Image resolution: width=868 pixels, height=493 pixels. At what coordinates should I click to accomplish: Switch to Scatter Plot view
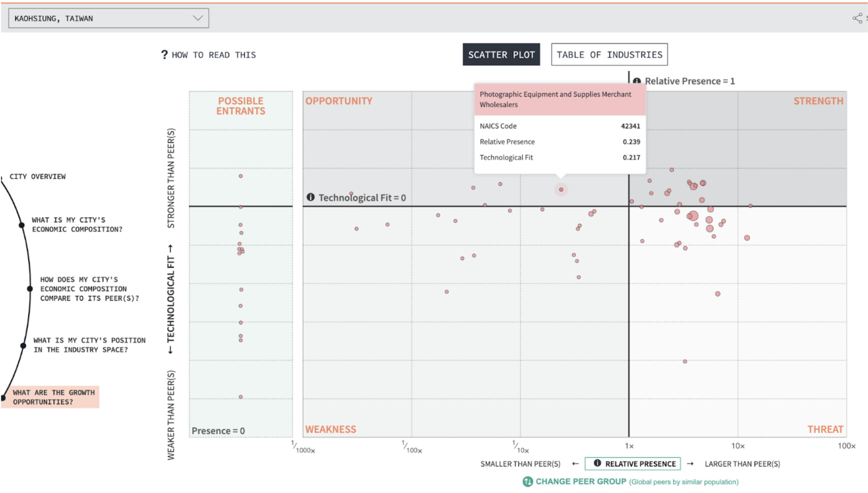click(501, 54)
